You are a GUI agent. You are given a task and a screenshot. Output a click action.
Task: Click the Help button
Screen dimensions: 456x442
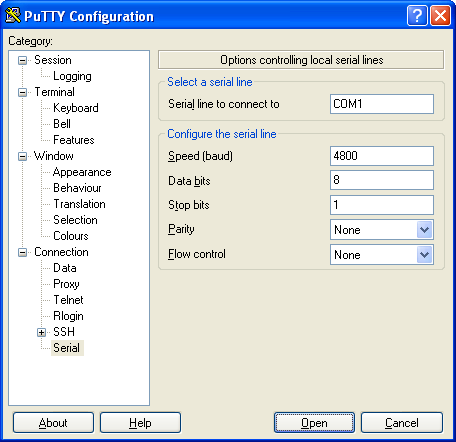140,423
